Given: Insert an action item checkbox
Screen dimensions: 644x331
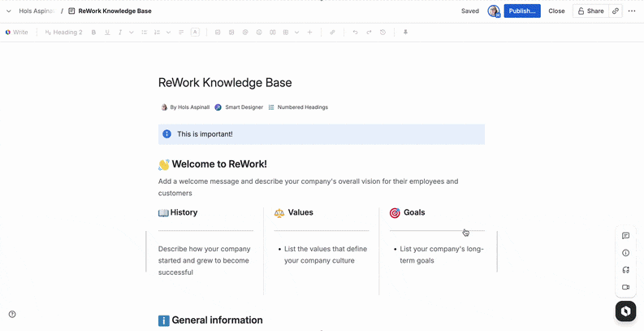Looking at the screenshot, I should 218,32.
